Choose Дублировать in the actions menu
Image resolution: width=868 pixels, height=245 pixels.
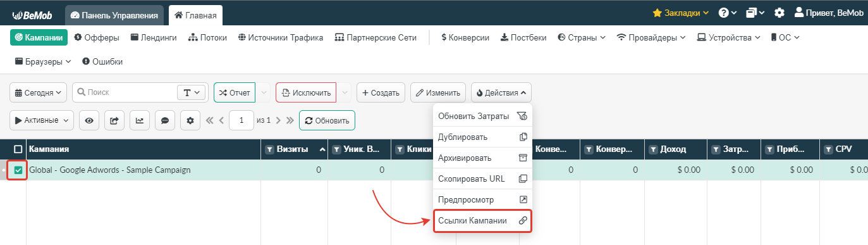(482, 137)
